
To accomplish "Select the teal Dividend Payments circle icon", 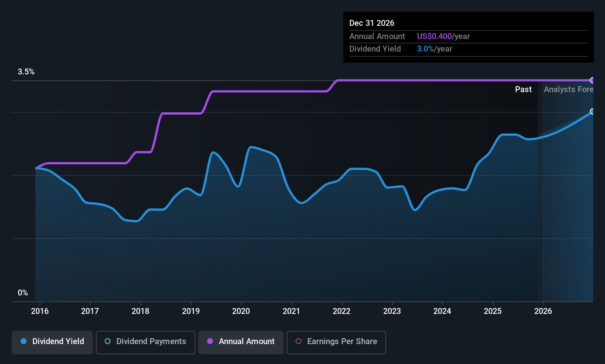I will [107, 342].
